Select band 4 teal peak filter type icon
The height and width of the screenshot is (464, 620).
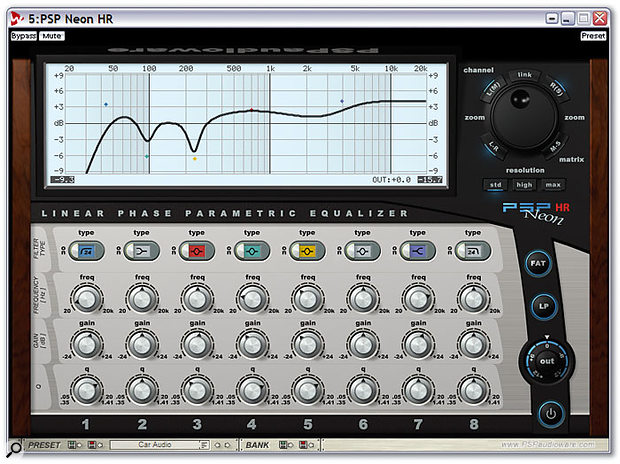(x=252, y=251)
